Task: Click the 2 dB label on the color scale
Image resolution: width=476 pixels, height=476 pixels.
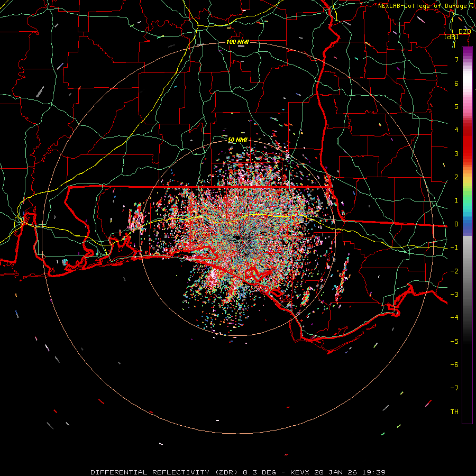Action: pos(456,177)
